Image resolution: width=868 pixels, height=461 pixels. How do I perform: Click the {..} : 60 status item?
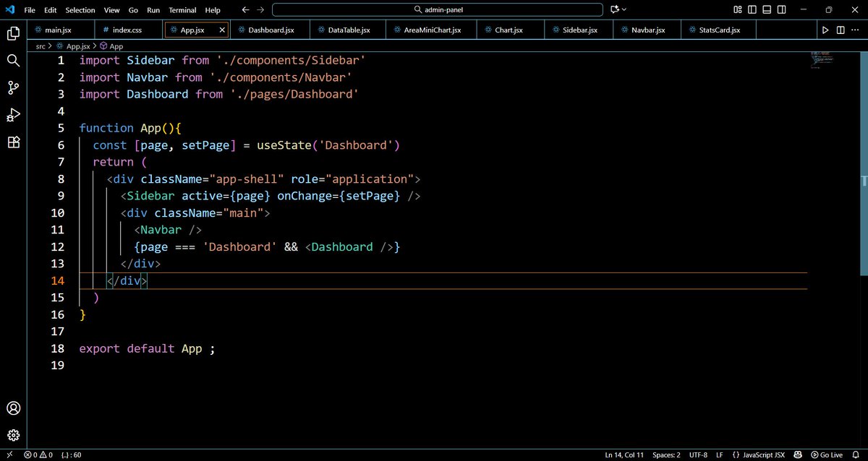71,455
